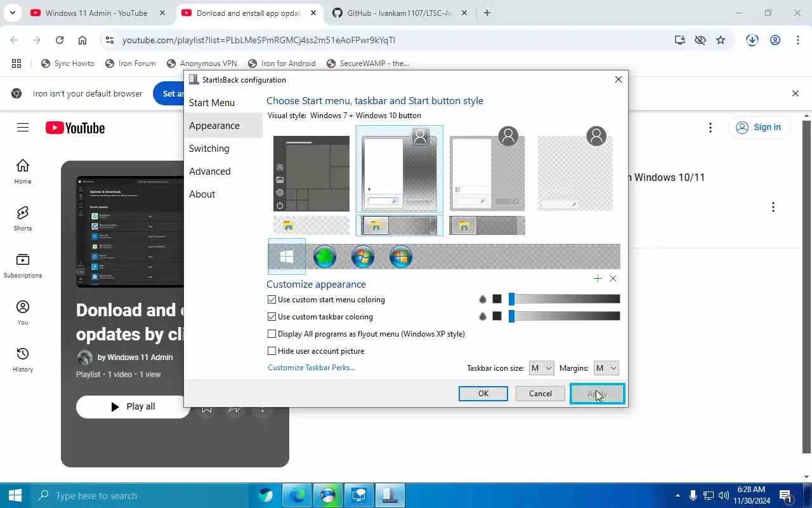Select the green clover start button orb
Screen dimensions: 812x508
click(325, 257)
